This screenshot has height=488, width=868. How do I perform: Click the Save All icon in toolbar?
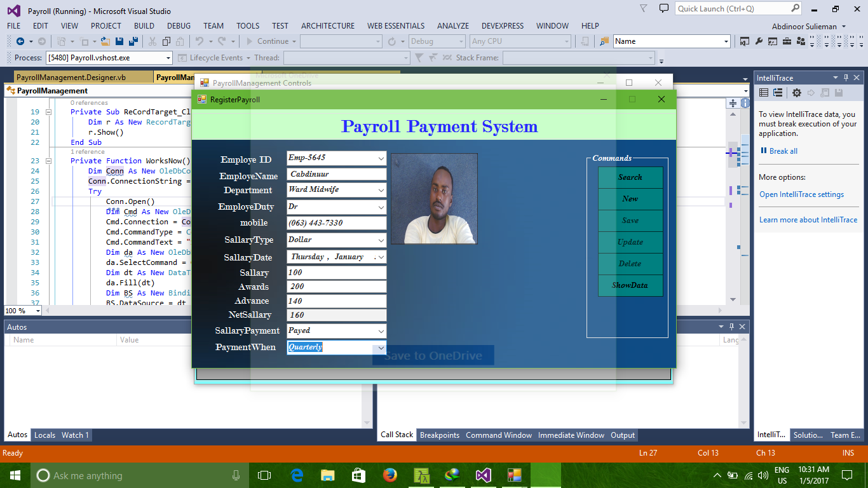click(x=133, y=41)
